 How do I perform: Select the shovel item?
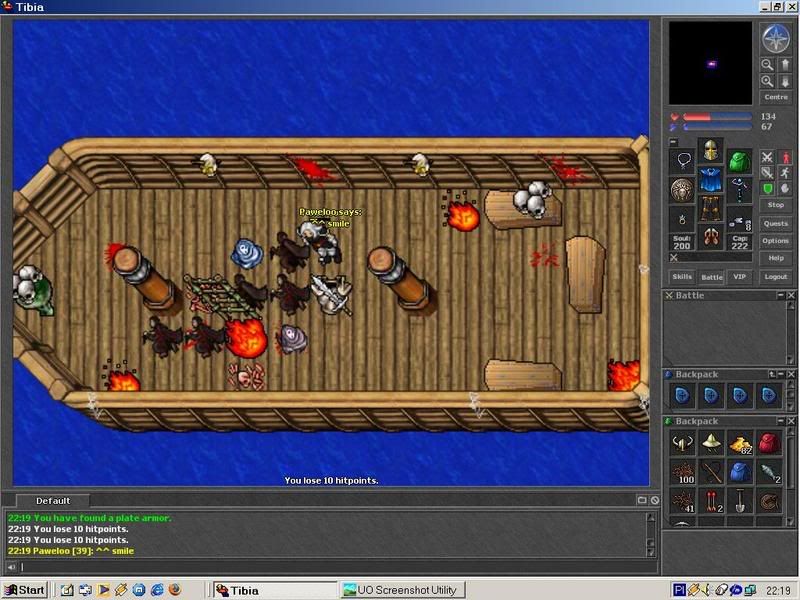tap(740, 502)
